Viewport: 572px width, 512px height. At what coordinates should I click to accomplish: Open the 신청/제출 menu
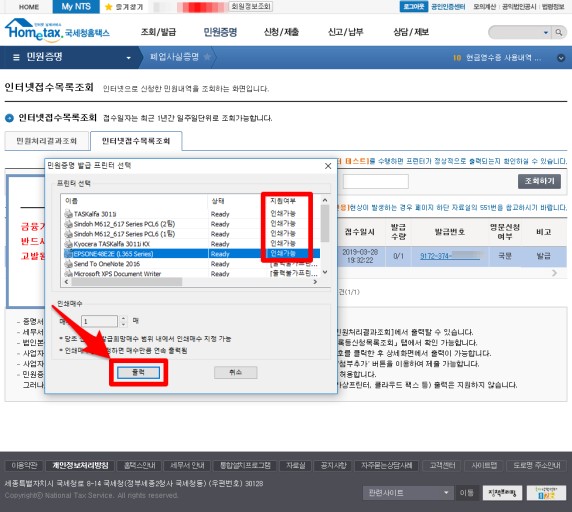click(x=281, y=32)
